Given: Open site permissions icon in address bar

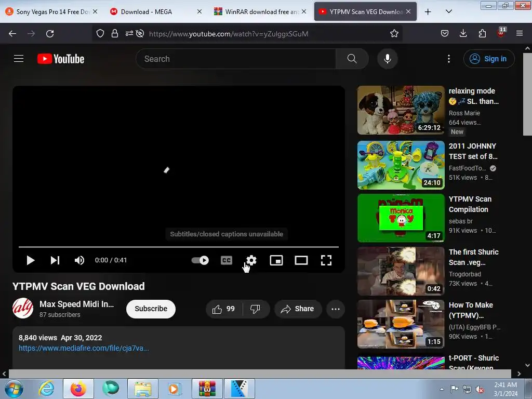Looking at the screenshot, I should 129,34.
